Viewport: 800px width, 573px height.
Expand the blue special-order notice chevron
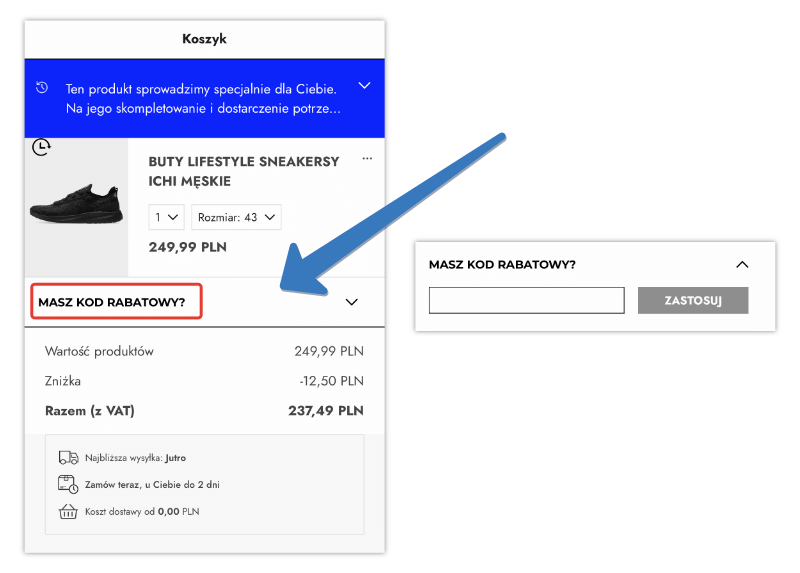(x=364, y=86)
